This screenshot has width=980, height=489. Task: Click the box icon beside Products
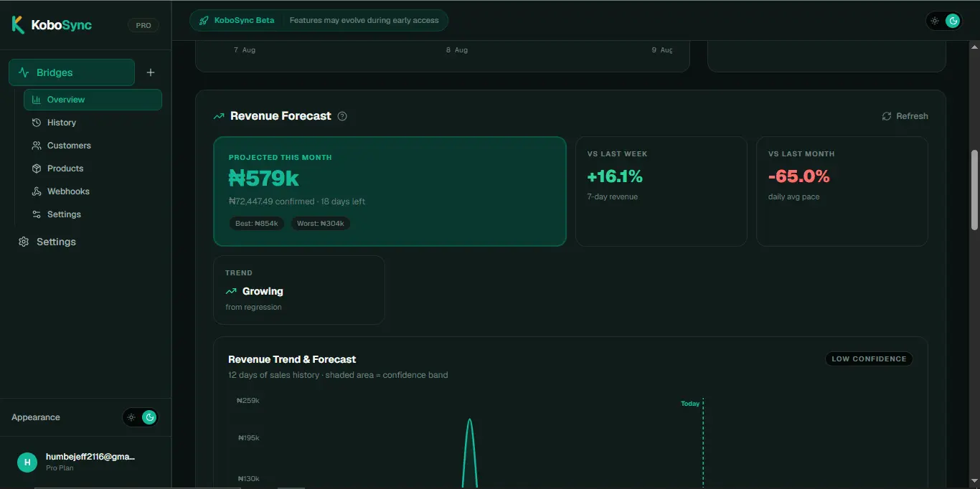coord(37,168)
